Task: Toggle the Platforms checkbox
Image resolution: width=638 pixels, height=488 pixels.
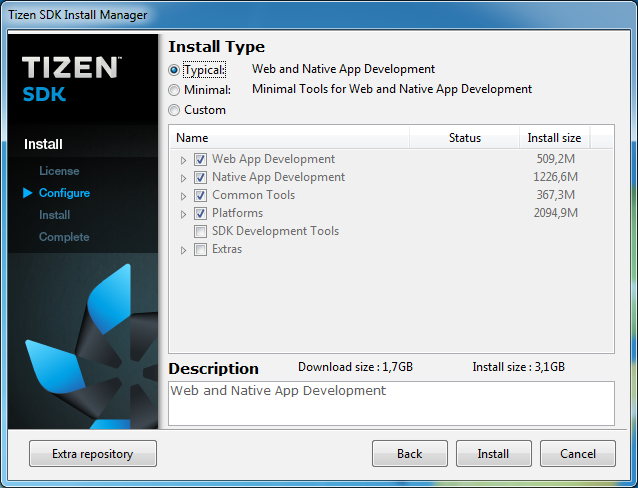Action: pos(200,213)
